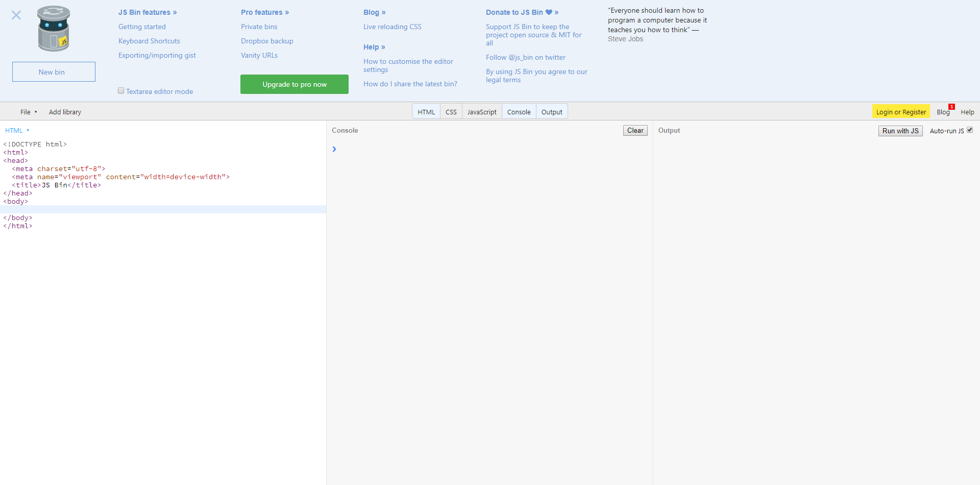Click the DOCTYPE html line in editor
This screenshot has height=485, width=980.
[x=35, y=144]
